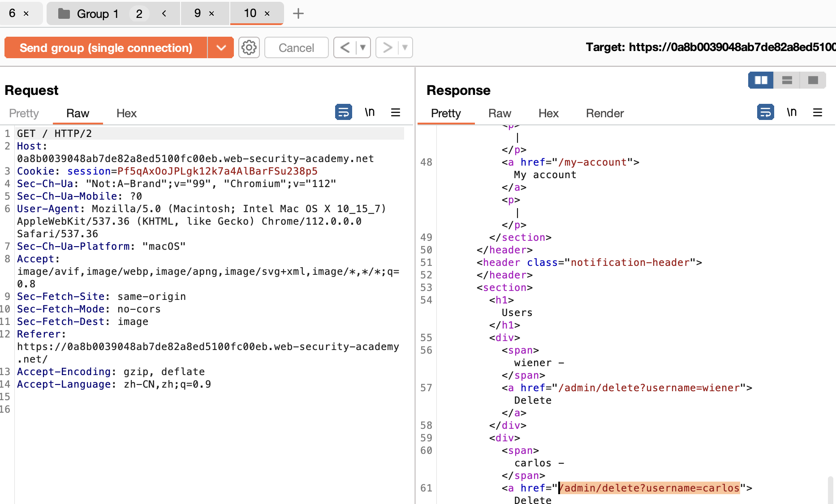Close tab 9

coord(212,13)
